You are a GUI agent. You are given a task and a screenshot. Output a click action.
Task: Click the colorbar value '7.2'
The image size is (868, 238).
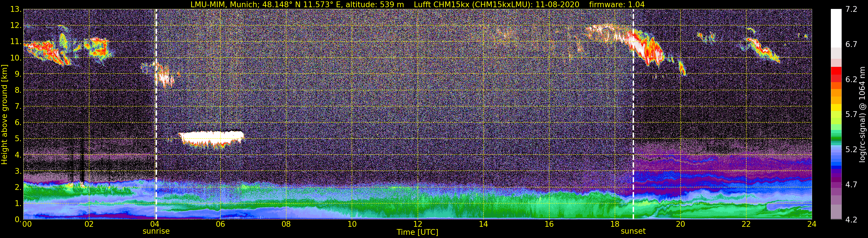point(851,10)
